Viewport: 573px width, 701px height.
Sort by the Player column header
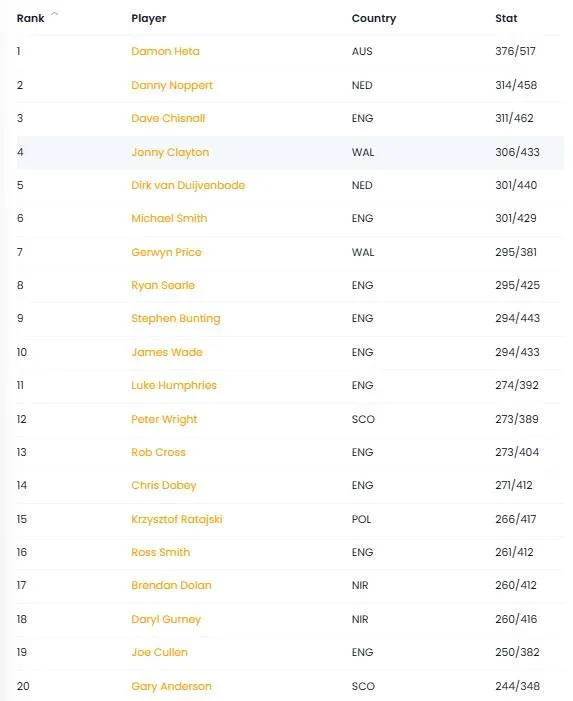pos(148,18)
